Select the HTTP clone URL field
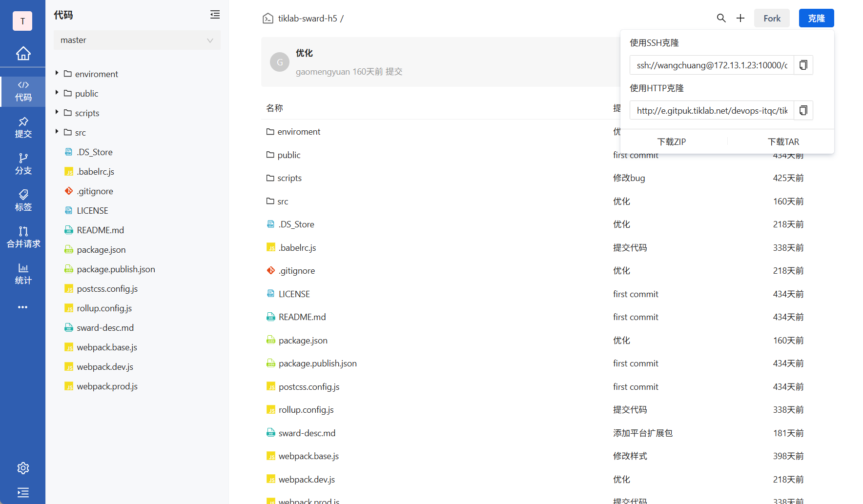Image resolution: width=863 pixels, height=504 pixels. point(712,110)
